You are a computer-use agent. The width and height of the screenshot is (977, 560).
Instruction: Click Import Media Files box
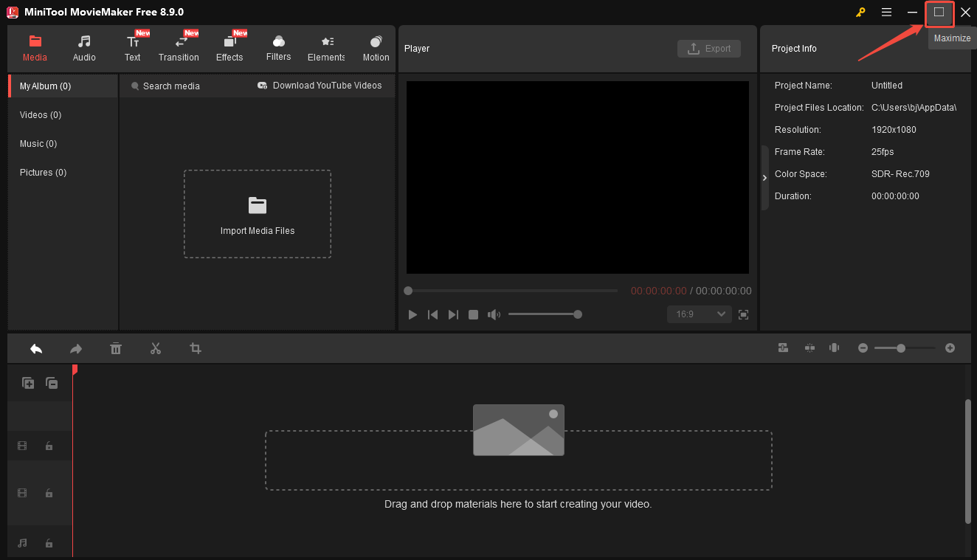[258, 214]
